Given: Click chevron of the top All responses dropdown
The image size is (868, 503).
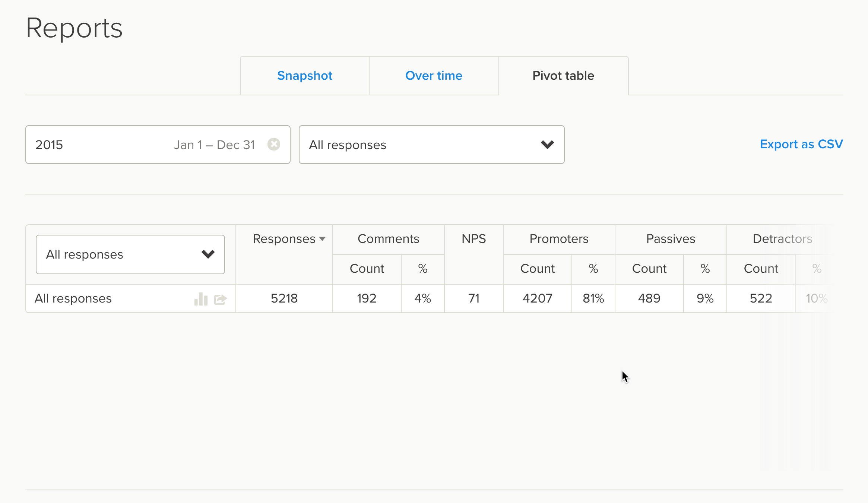Looking at the screenshot, I should [x=547, y=145].
